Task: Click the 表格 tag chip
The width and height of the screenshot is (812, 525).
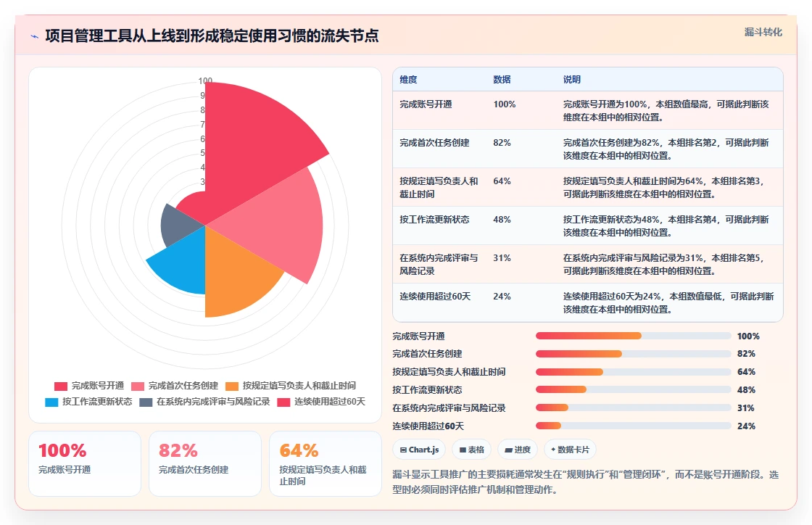Action: point(471,450)
